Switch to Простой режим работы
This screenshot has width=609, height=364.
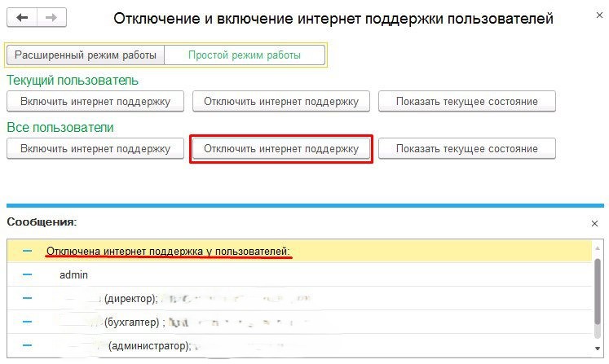pos(244,55)
